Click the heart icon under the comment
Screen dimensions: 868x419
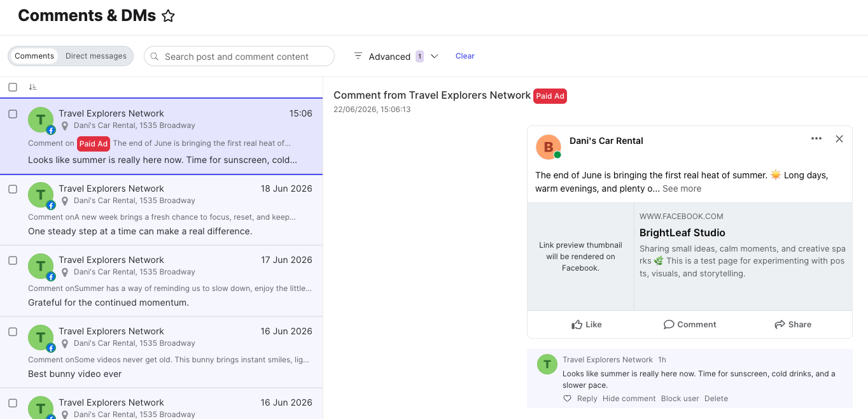(567, 399)
